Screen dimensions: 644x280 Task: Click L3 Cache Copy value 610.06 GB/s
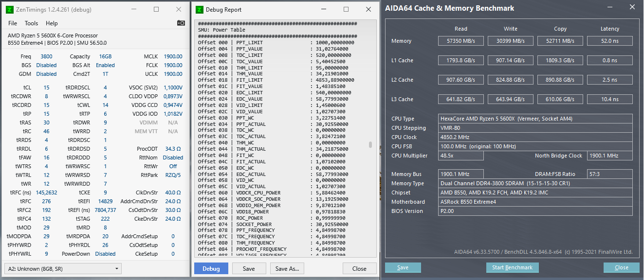tap(560, 99)
